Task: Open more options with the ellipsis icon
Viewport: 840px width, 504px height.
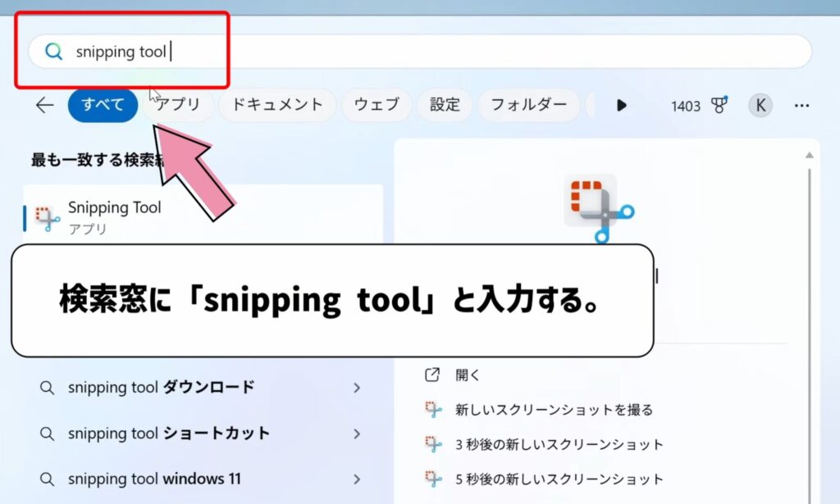Action: pos(801,105)
